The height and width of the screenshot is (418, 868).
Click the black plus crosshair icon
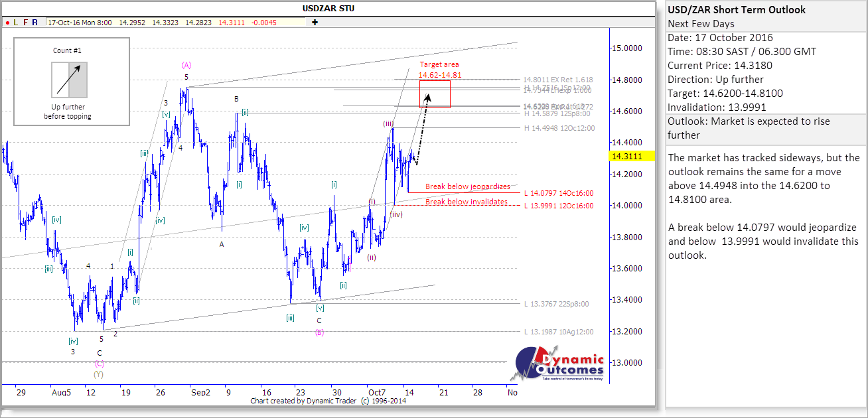coord(314,23)
